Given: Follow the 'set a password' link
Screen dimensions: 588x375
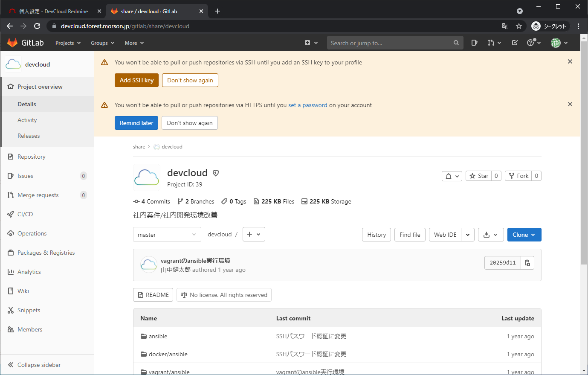Looking at the screenshot, I should (307, 105).
